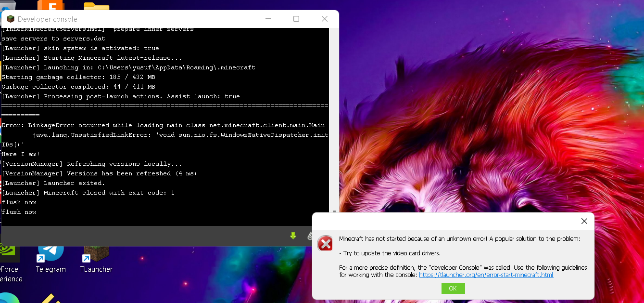Click 'skin system is activated: true' line
Image resolution: width=644 pixels, height=303 pixels.
(x=80, y=48)
